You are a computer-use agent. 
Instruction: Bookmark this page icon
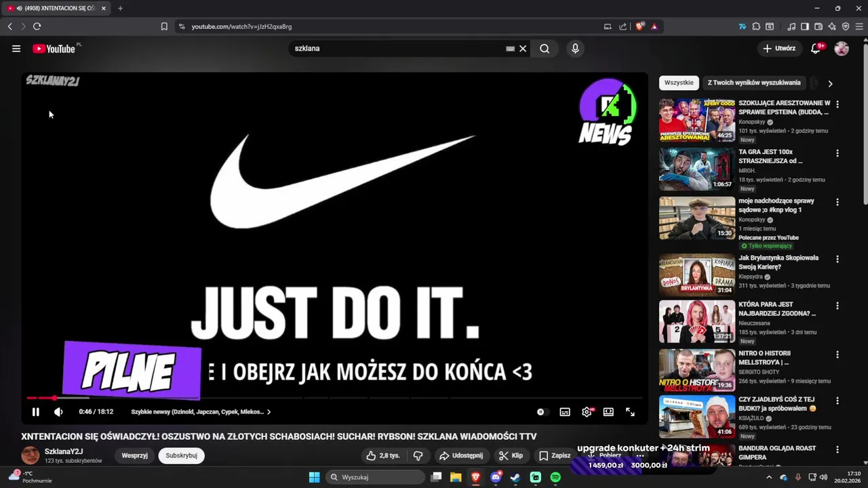coord(164,26)
